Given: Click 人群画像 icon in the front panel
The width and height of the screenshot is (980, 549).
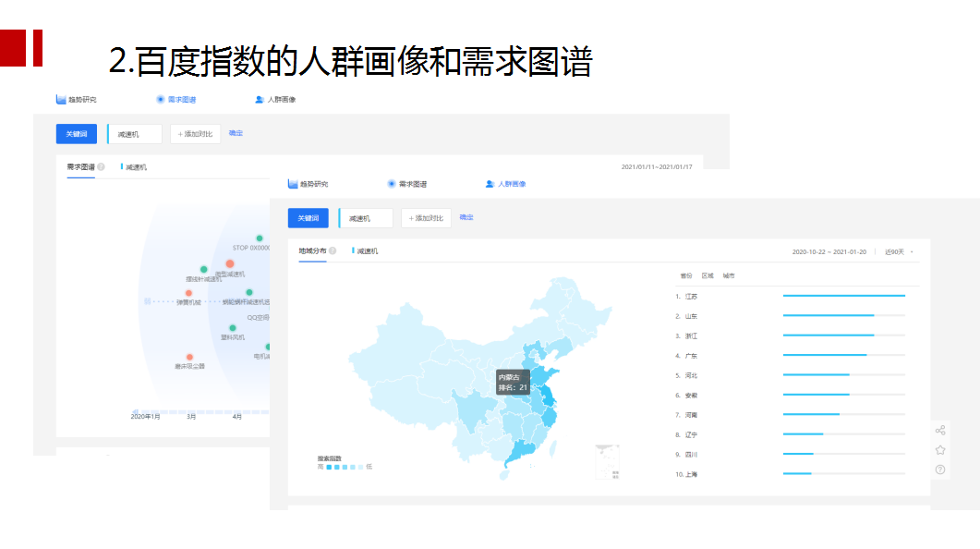Looking at the screenshot, I should [490, 184].
